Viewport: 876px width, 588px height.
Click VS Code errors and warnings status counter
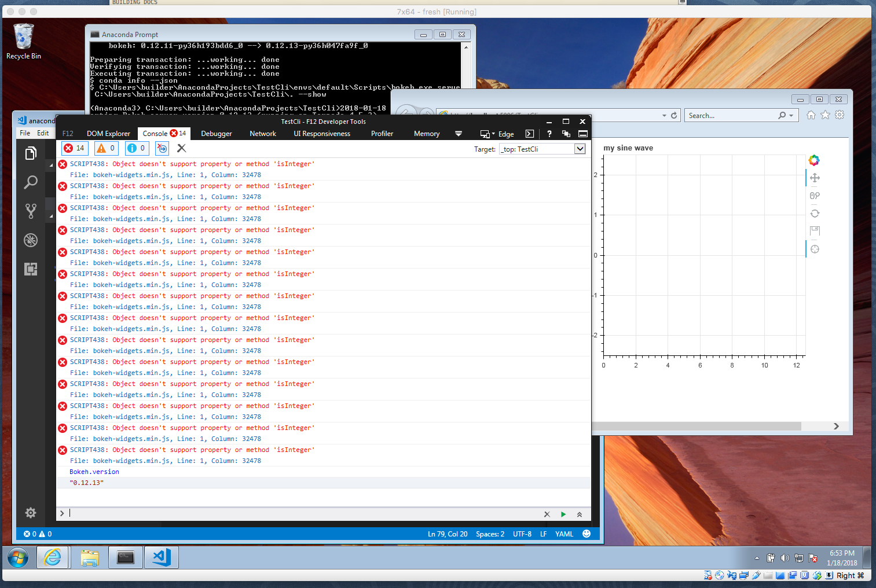38,534
